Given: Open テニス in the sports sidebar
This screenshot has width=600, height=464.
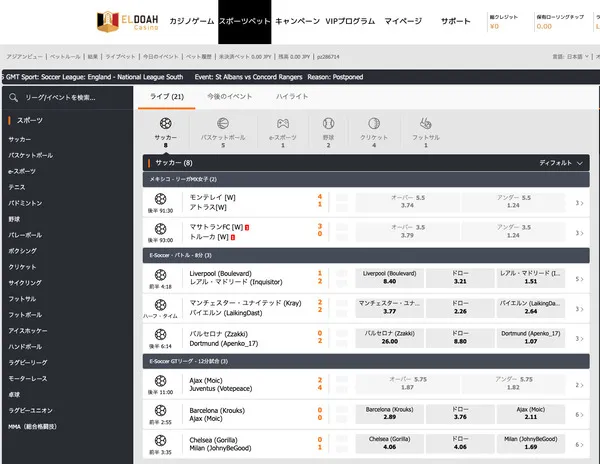Looking at the screenshot, I should click(x=17, y=186).
